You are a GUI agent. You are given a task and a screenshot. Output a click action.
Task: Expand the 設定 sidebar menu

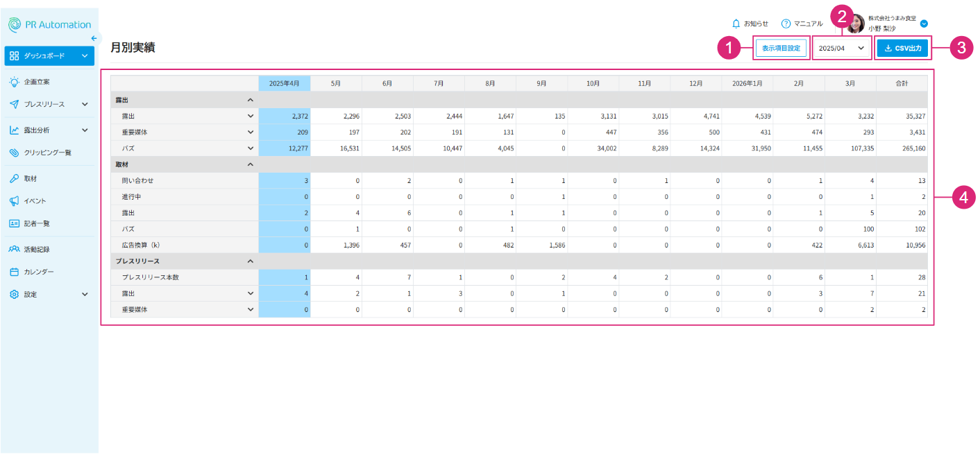85,294
